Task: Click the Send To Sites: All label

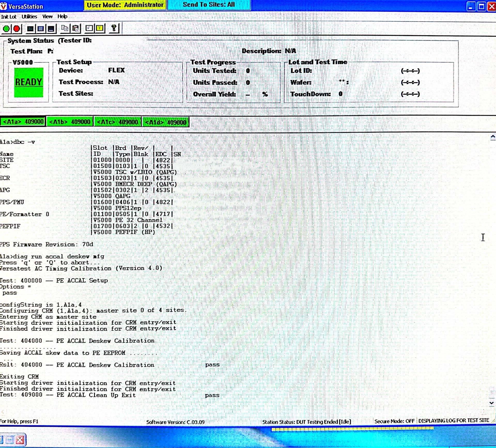Action: (x=209, y=5)
